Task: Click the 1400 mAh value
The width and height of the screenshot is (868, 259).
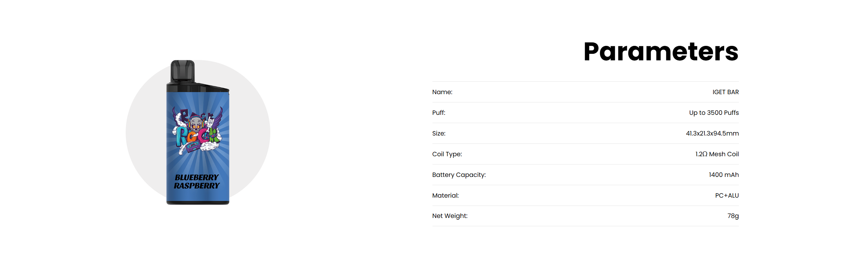Action: (723, 175)
